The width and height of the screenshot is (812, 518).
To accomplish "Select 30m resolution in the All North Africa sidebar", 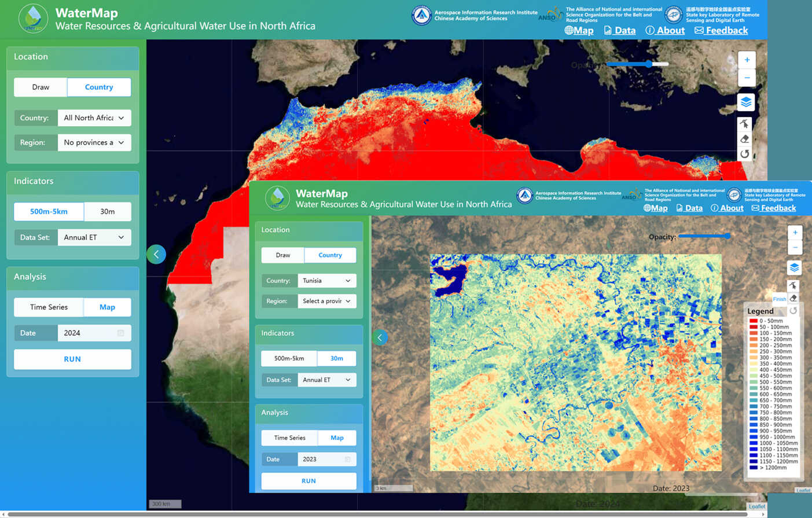I will click(x=107, y=212).
